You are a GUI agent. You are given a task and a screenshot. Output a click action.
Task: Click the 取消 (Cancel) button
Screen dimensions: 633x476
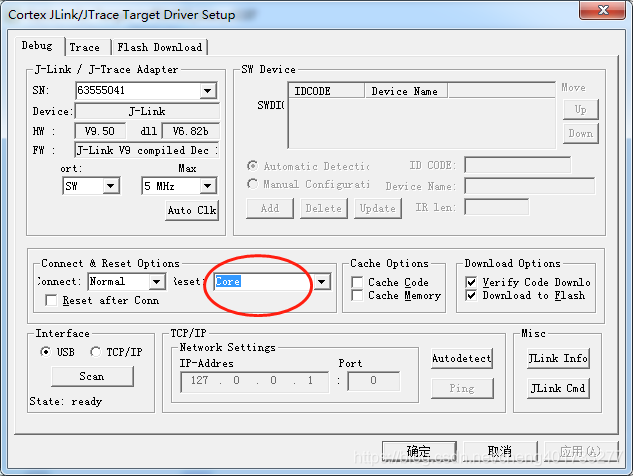pos(500,451)
